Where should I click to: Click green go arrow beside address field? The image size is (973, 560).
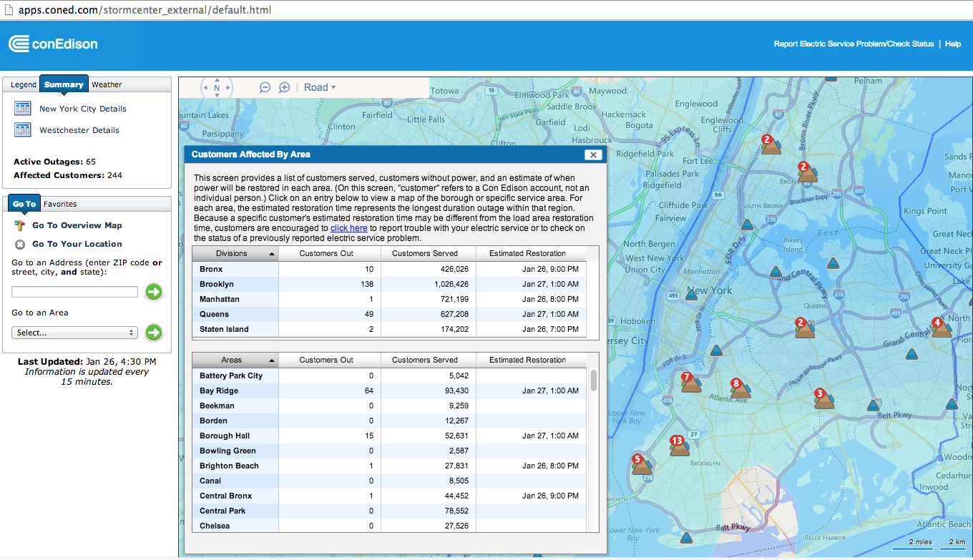pos(154,292)
